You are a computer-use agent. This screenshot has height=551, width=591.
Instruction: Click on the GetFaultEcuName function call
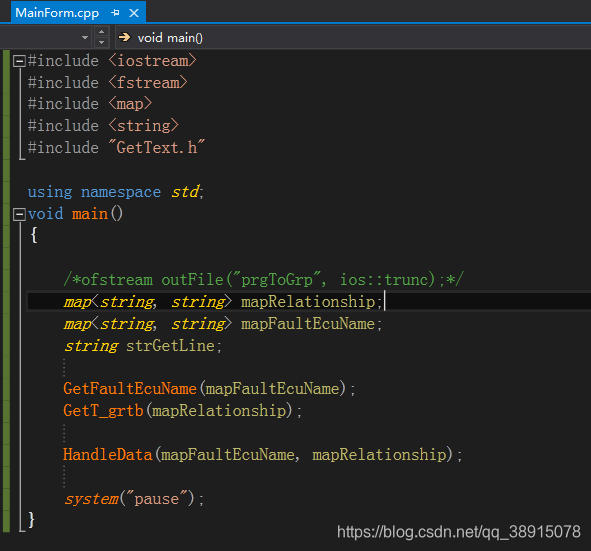130,389
